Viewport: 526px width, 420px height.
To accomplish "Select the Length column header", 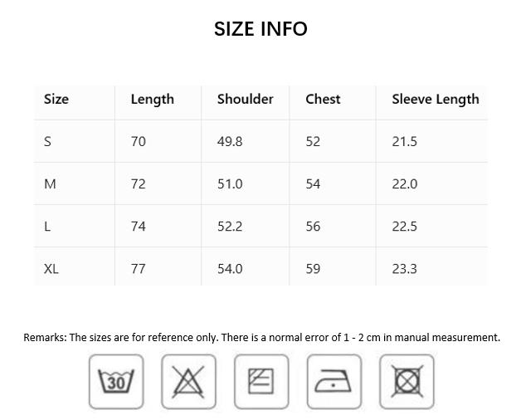I will click(153, 100).
